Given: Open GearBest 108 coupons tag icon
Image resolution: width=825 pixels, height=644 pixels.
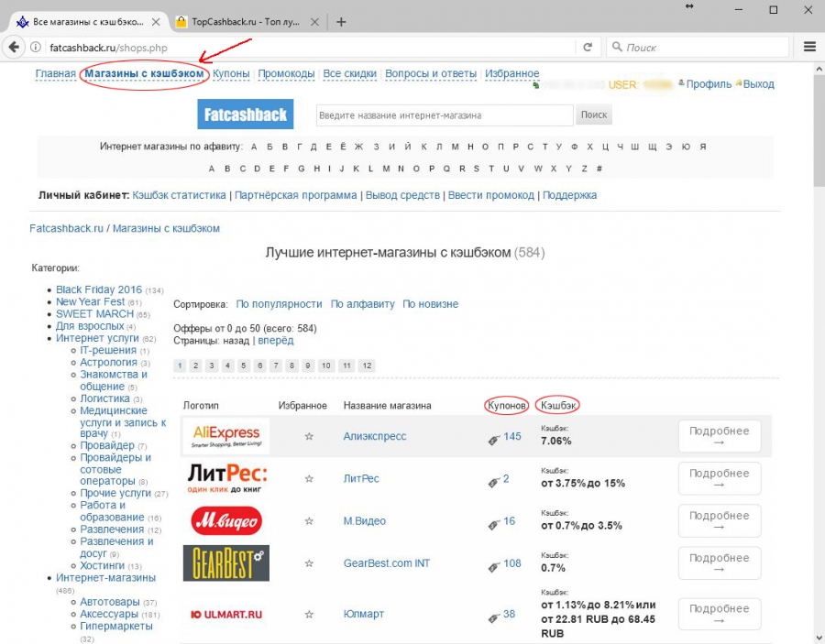Looking at the screenshot, I should coord(493,567).
